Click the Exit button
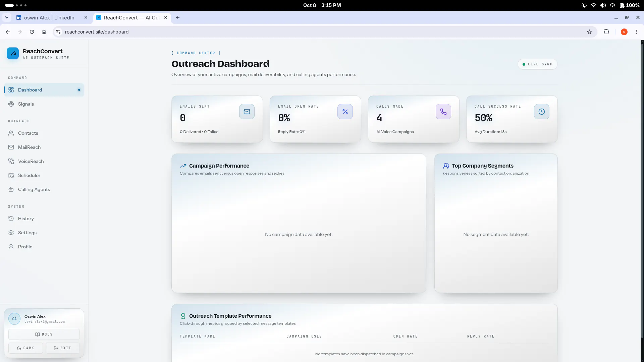644x362 pixels. [x=63, y=348]
